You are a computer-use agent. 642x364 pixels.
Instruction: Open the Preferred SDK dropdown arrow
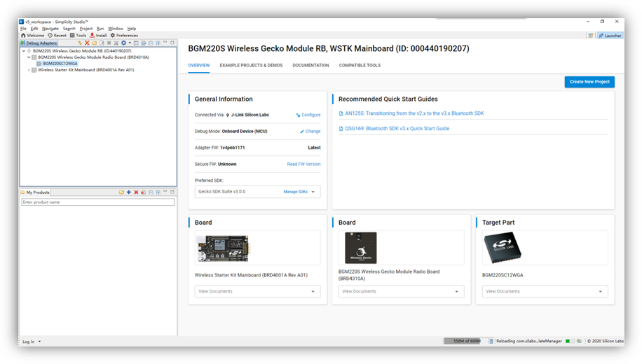pos(313,192)
